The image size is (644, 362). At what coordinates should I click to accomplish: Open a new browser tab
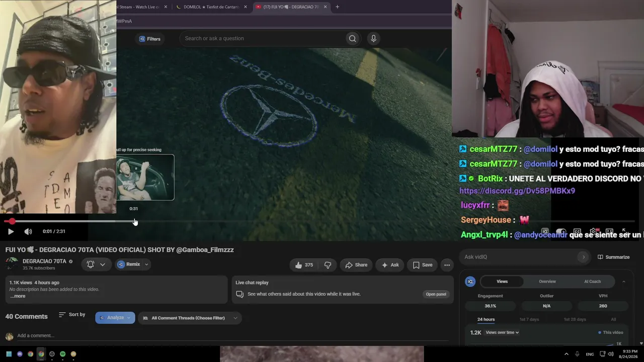coord(337,7)
